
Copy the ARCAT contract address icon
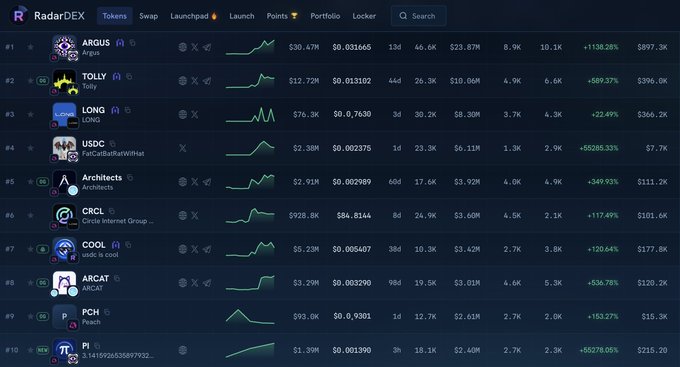click(x=117, y=278)
